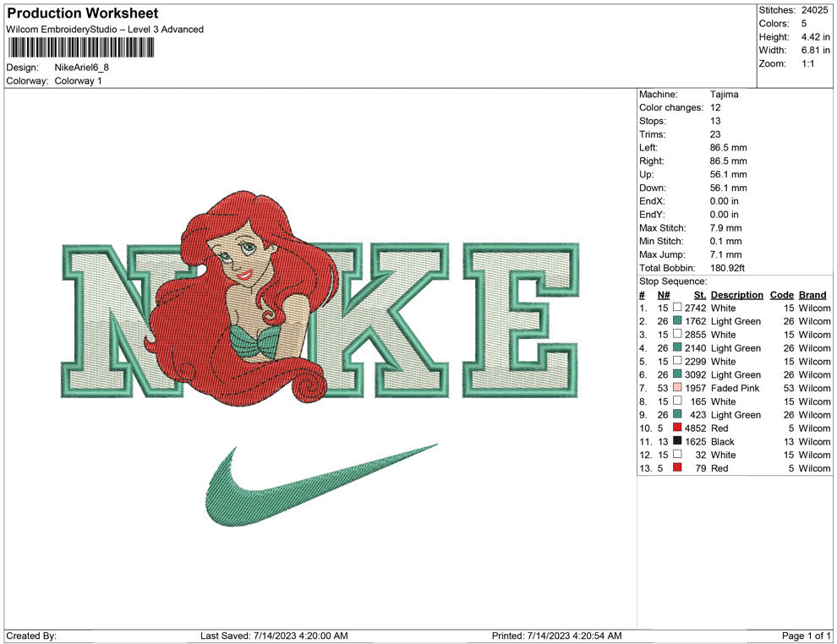Click the 'EndX:' value '0.00 in'
This screenshot has width=837, height=644.
pyautogui.click(x=725, y=201)
